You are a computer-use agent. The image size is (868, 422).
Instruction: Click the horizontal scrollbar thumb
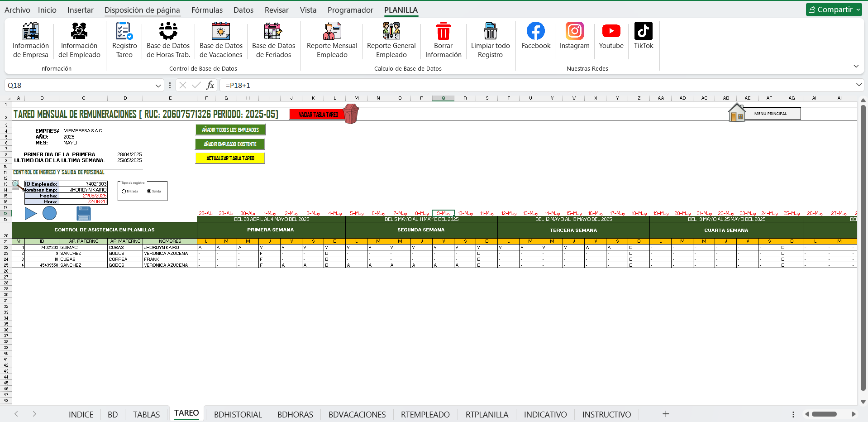coord(824,414)
